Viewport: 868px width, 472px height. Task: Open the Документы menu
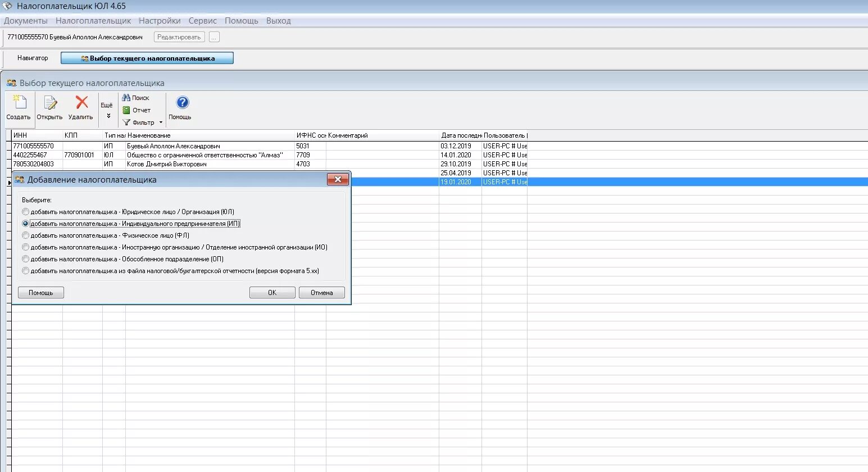pyautogui.click(x=26, y=21)
